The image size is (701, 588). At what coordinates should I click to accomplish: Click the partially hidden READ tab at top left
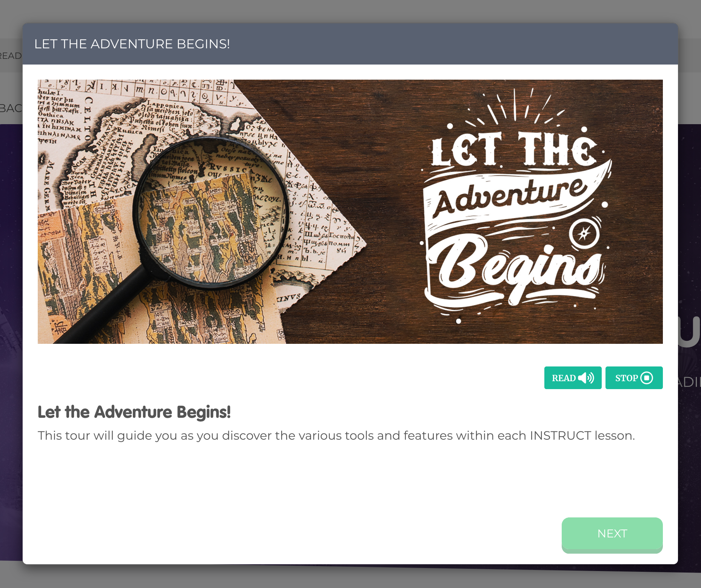[11, 56]
